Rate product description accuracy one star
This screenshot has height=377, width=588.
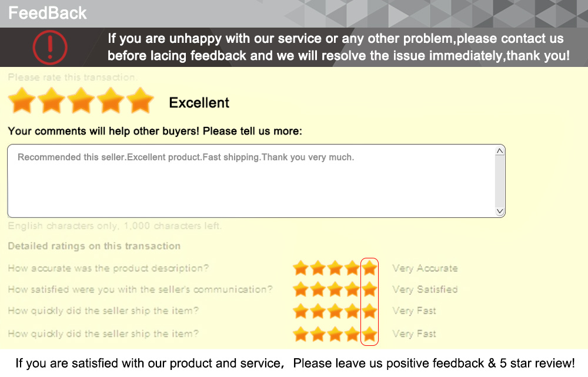point(301,268)
